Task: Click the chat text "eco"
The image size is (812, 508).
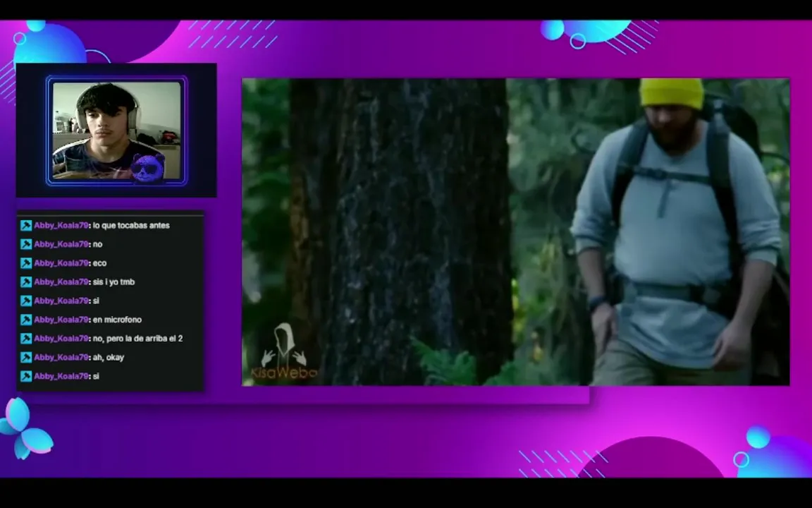Action: coord(99,263)
